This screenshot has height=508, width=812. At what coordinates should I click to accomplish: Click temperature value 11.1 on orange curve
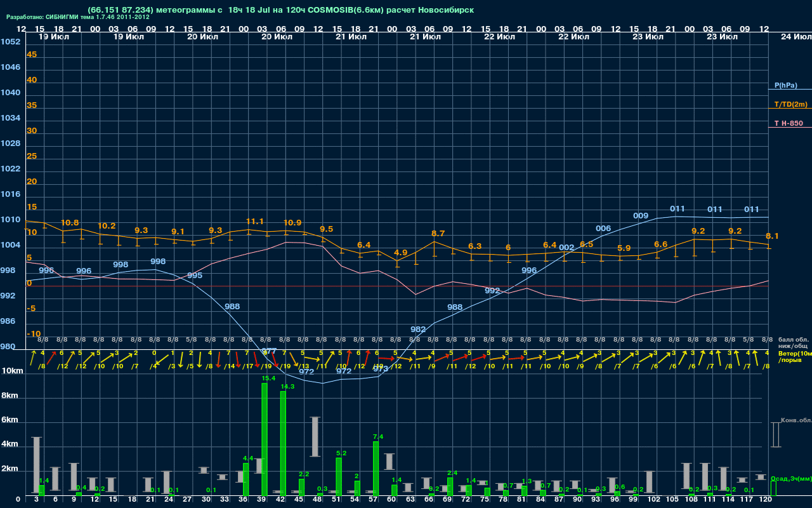click(254, 222)
